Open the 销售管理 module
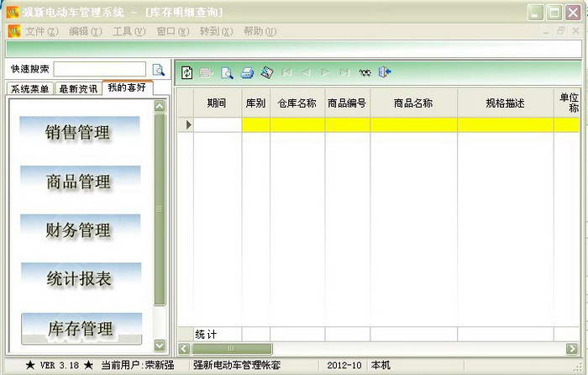The width and height of the screenshot is (588, 375). [79, 133]
